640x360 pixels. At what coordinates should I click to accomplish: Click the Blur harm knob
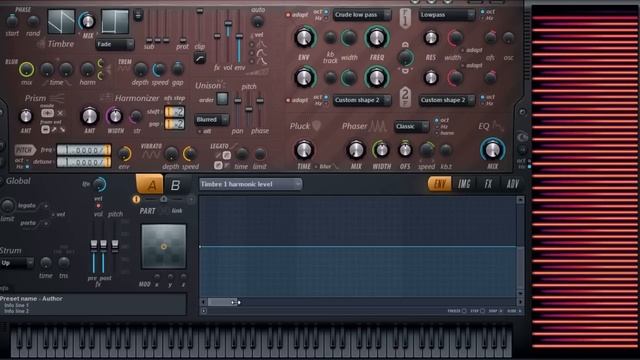click(x=87, y=70)
